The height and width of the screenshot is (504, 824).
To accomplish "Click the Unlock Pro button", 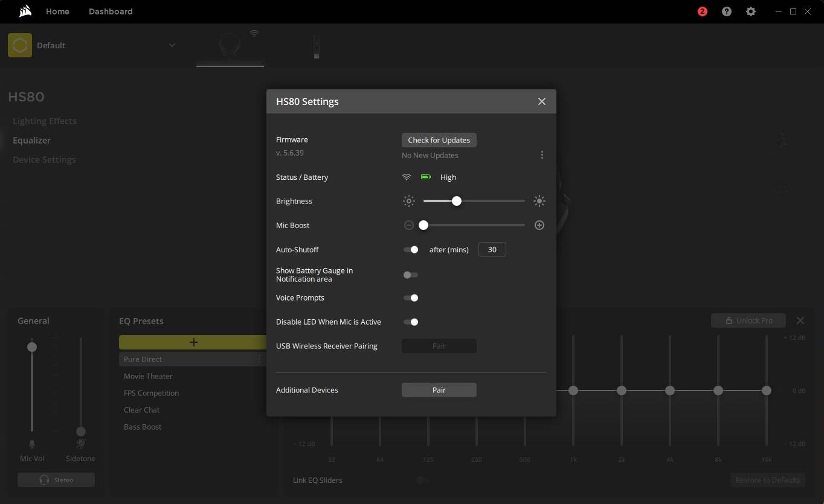I will [x=748, y=321].
